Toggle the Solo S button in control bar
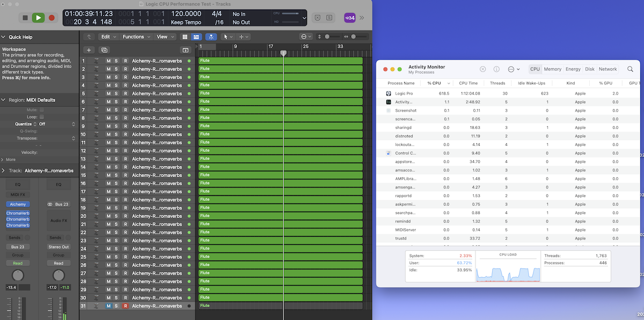The width and height of the screenshot is (644, 320). [x=330, y=18]
